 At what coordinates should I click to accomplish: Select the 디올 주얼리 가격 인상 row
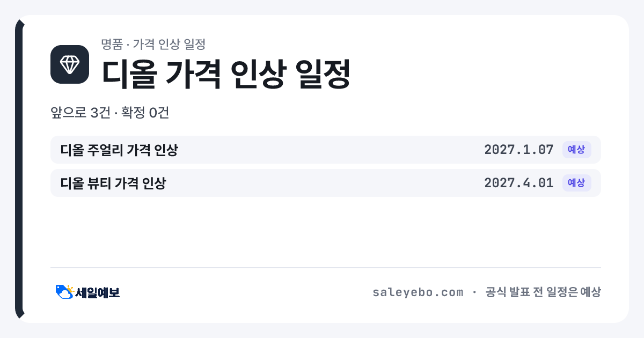pos(326,150)
